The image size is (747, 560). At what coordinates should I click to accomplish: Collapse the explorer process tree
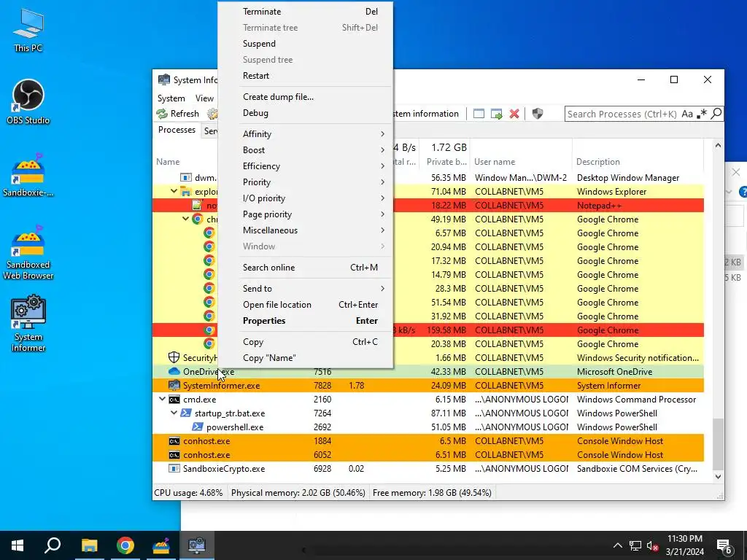pos(174,192)
